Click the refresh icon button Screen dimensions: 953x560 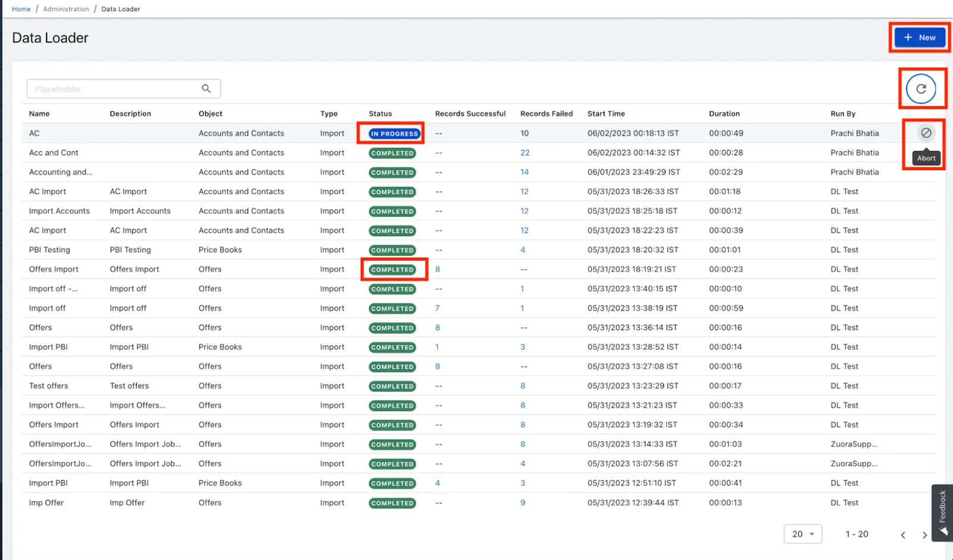921,89
